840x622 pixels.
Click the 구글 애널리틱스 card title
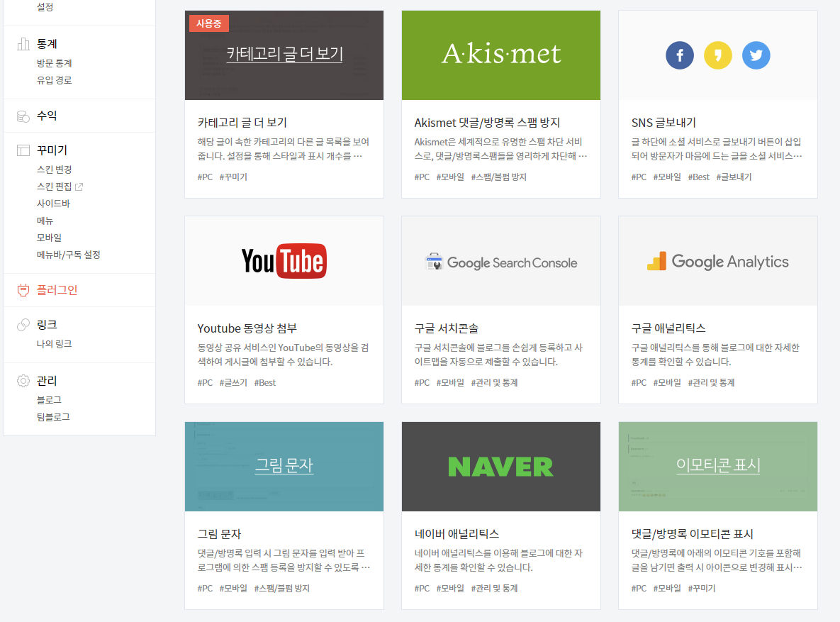668,328
